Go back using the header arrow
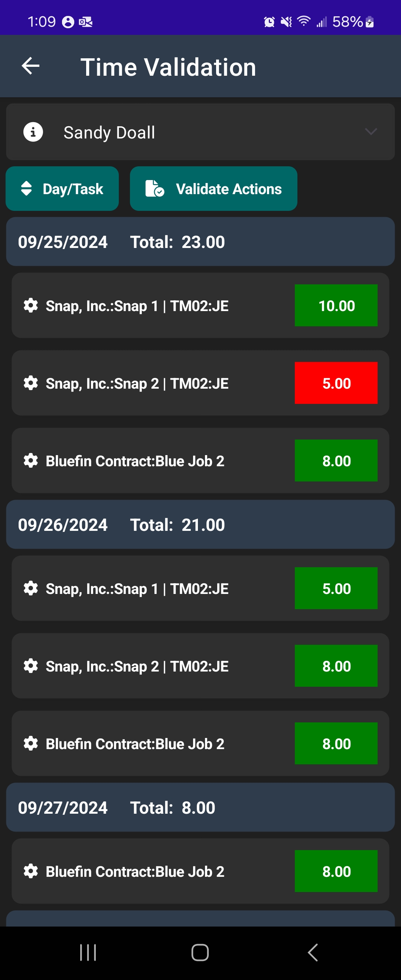This screenshot has width=401, height=980. (30, 66)
